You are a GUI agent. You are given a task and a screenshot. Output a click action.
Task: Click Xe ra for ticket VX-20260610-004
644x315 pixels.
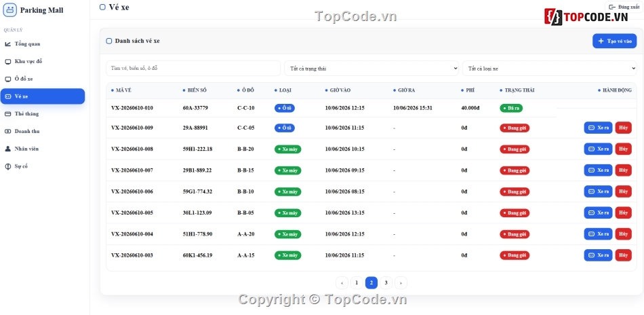598,234
